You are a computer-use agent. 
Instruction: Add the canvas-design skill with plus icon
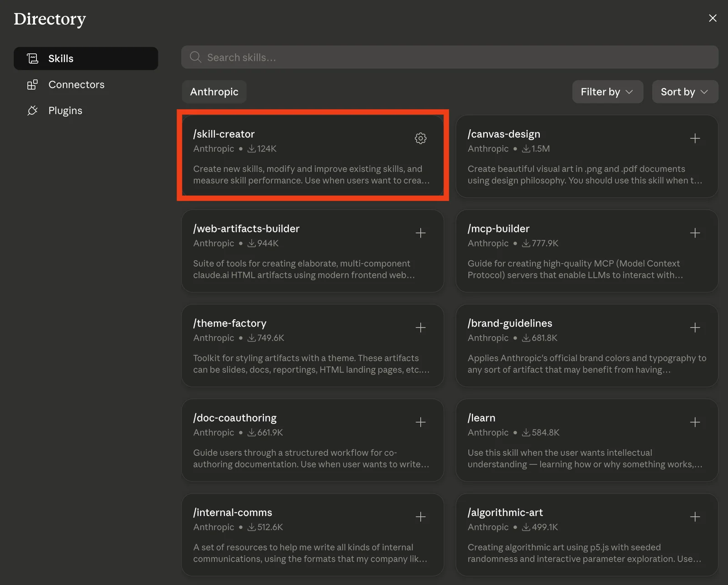695,138
